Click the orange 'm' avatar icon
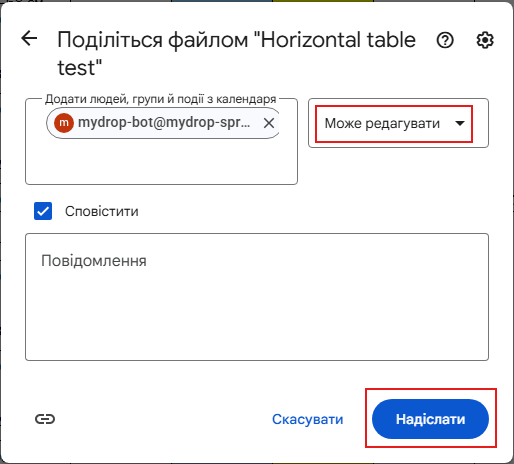Image resolution: width=514 pixels, height=464 pixels. (64, 123)
